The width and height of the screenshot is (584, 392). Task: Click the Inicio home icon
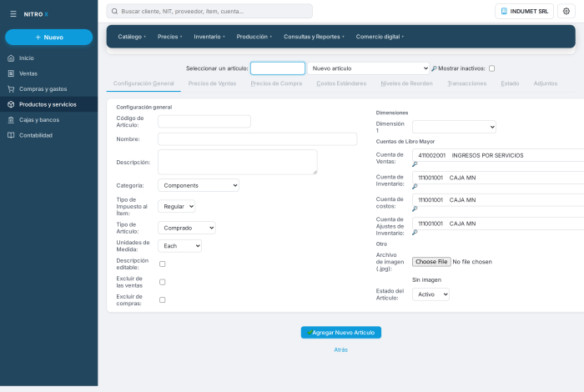(x=11, y=58)
